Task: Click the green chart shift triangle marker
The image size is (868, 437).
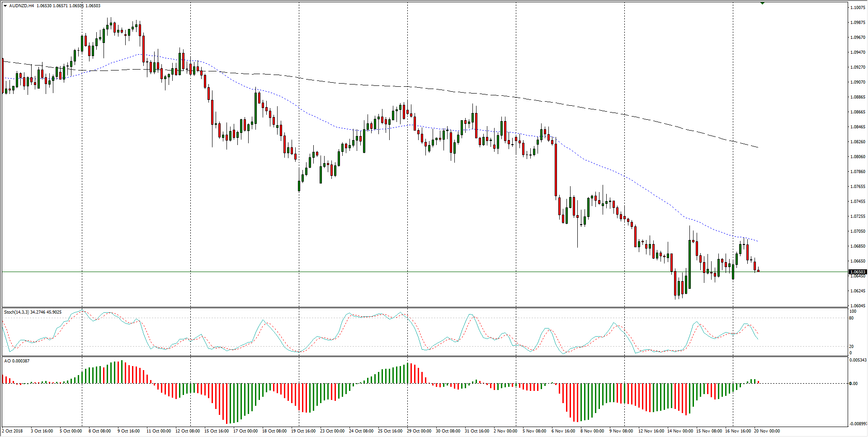Action: click(762, 3)
